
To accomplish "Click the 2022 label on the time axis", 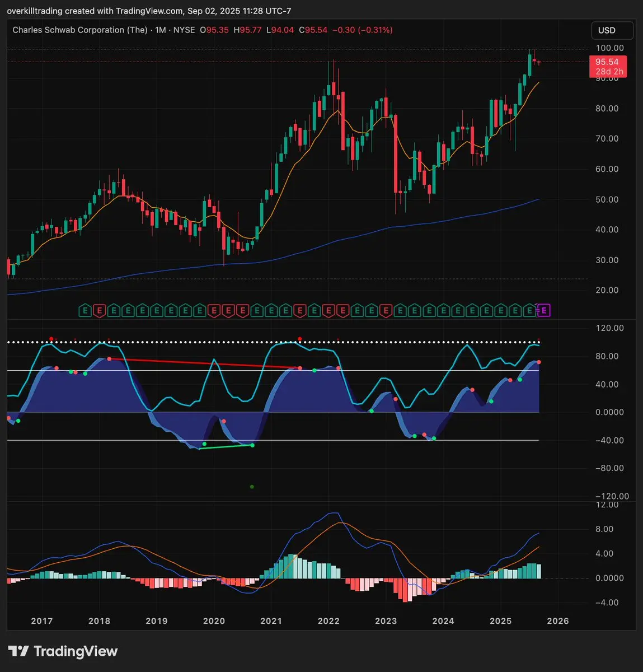I will pyautogui.click(x=328, y=621).
